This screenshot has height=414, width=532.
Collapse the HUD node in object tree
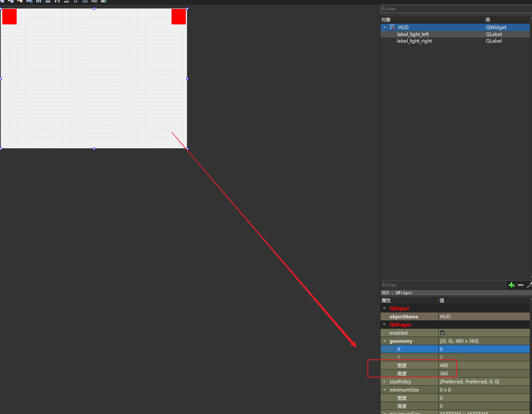(384, 27)
